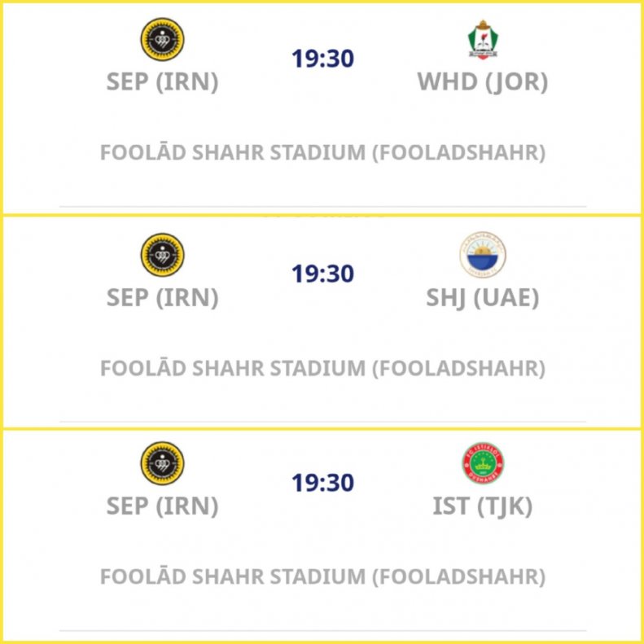This screenshot has height=644, width=644.
Task: Click the Sepahan logo in the first match
Action: [x=162, y=39]
